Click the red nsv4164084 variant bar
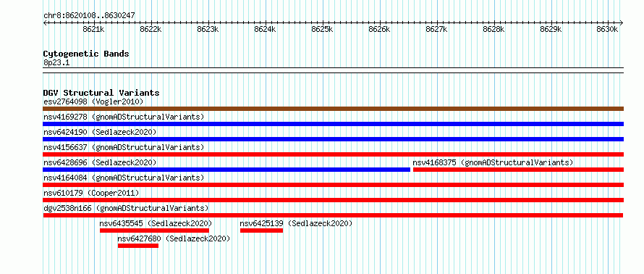Image resolution: width=644 pixels, height=274 pixels. [x=334, y=185]
